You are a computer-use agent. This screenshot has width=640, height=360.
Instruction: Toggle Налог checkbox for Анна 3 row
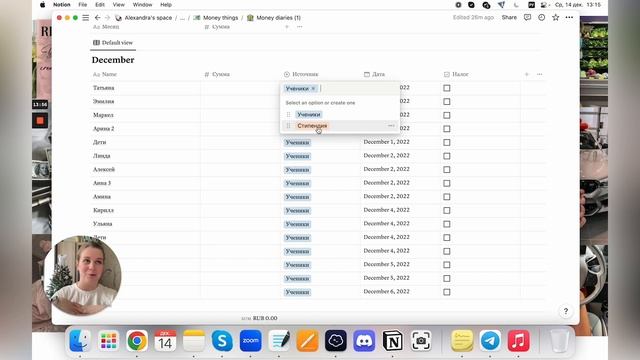(x=447, y=183)
